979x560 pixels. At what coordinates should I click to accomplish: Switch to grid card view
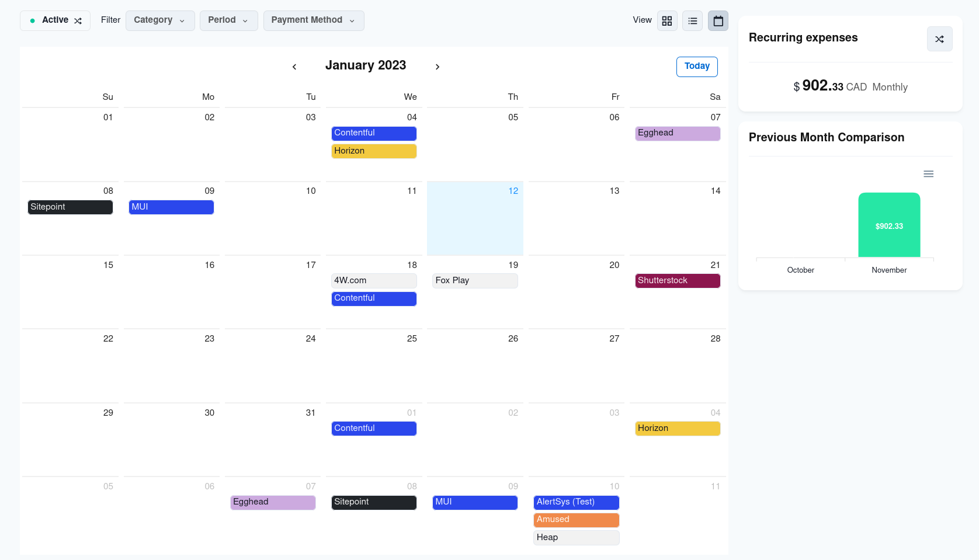(667, 21)
